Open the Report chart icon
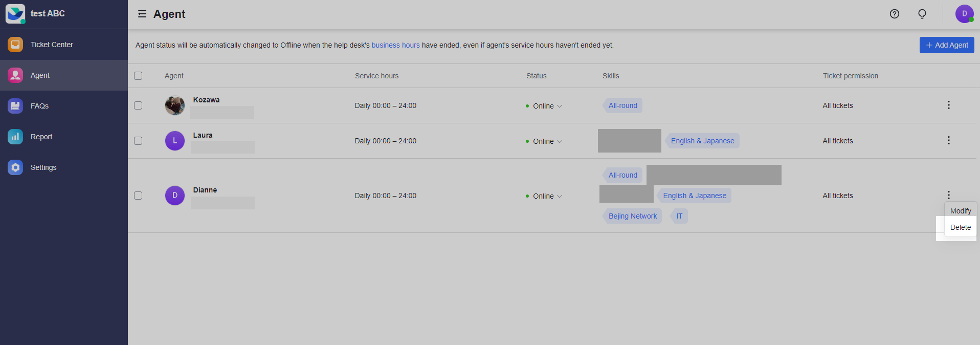 [x=15, y=137]
